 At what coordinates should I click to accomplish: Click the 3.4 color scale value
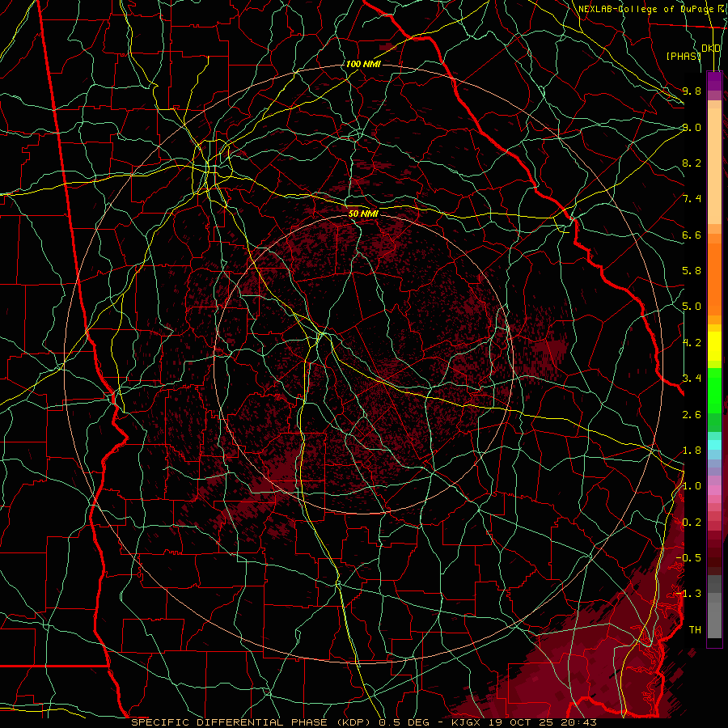point(692,379)
